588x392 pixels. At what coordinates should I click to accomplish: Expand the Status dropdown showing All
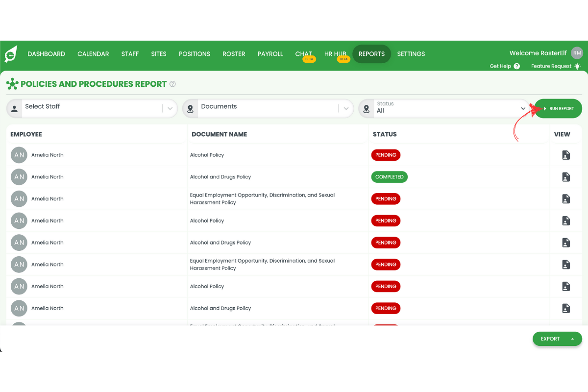pyautogui.click(x=522, y=108)
